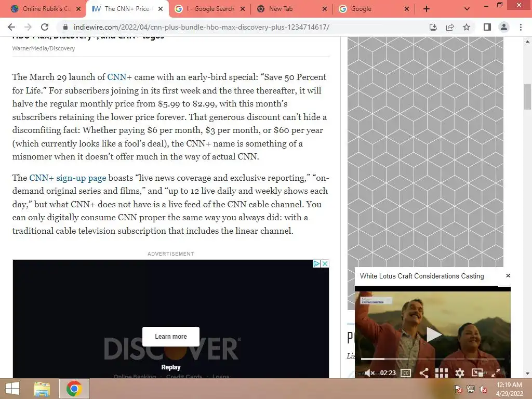
Task: Click the browser forward arrow
Action: 28,27
